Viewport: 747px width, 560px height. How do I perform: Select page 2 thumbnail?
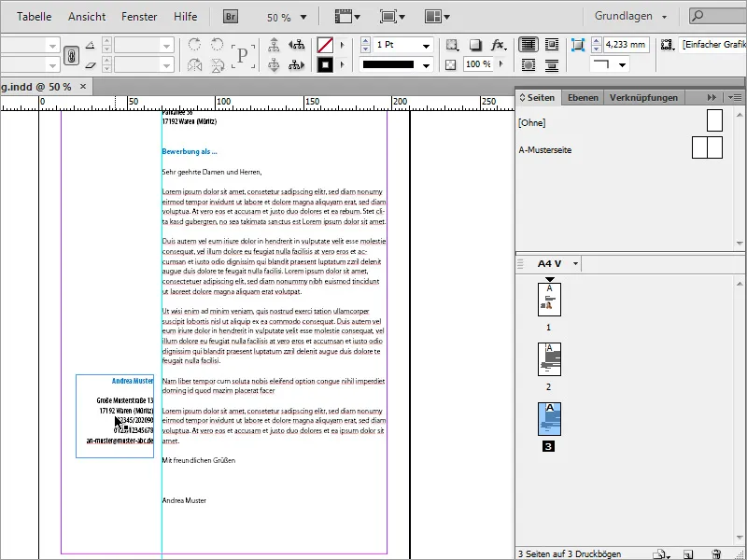549,359
